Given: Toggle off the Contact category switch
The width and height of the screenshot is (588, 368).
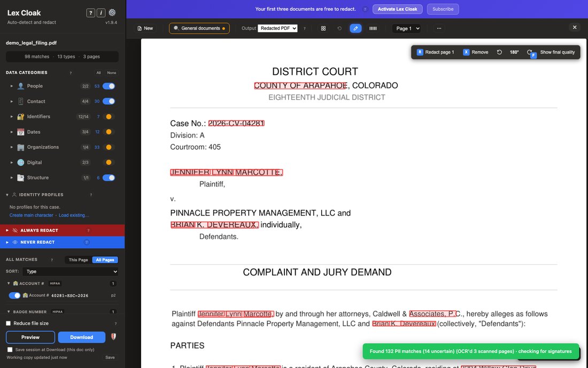Looking at the screenshot, I should [109, 101].
